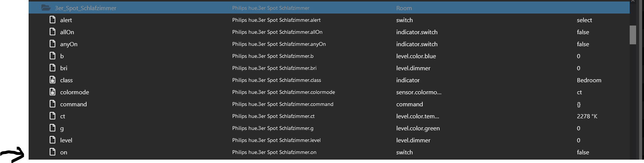The width and height of the screenshot is (644, 163).
Task: Select the command state name
Action: pyautogui.click(x=73, y=104)
